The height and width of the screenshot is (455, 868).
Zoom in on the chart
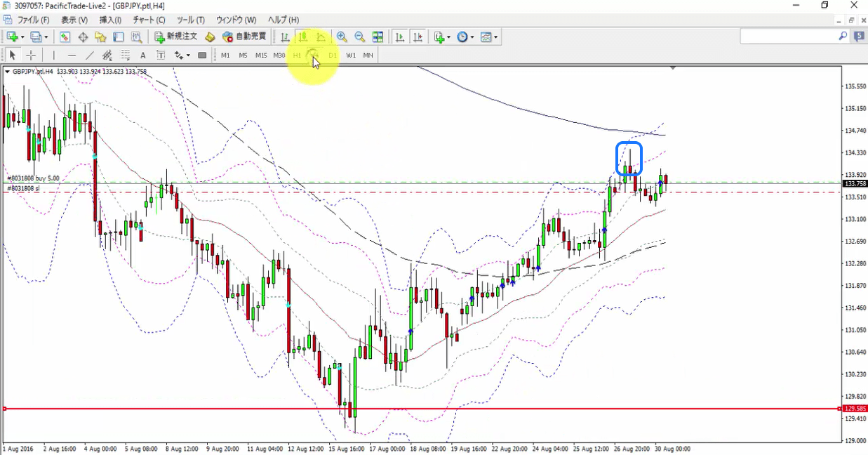point(342,37)
